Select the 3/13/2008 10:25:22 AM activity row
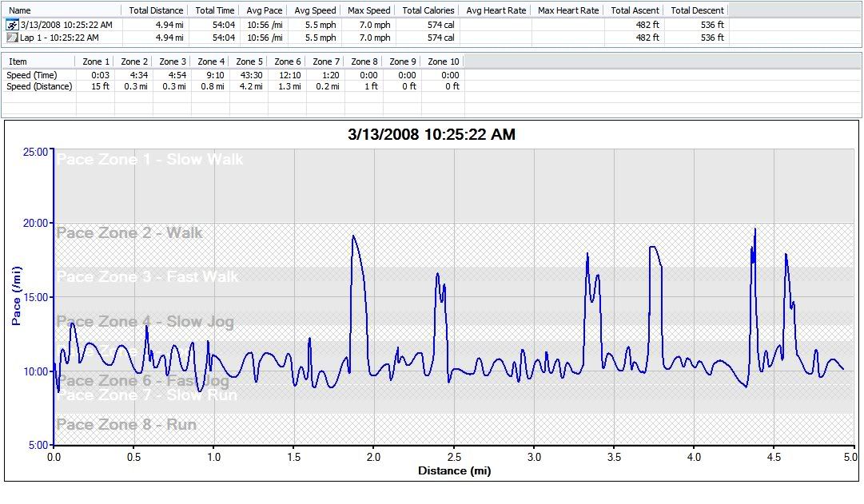Image resolution: width=864 pixels, height=504 pixels. pyautogui.click(x=66, y=25)
